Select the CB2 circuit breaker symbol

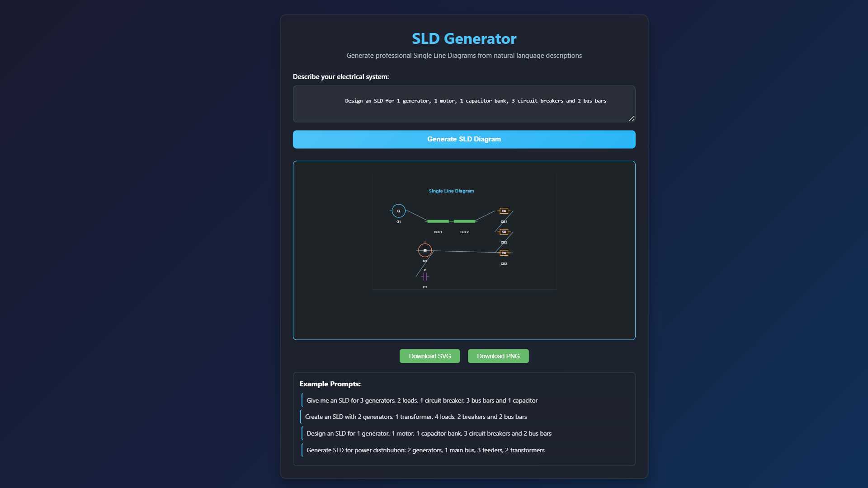tap(504, 232)
